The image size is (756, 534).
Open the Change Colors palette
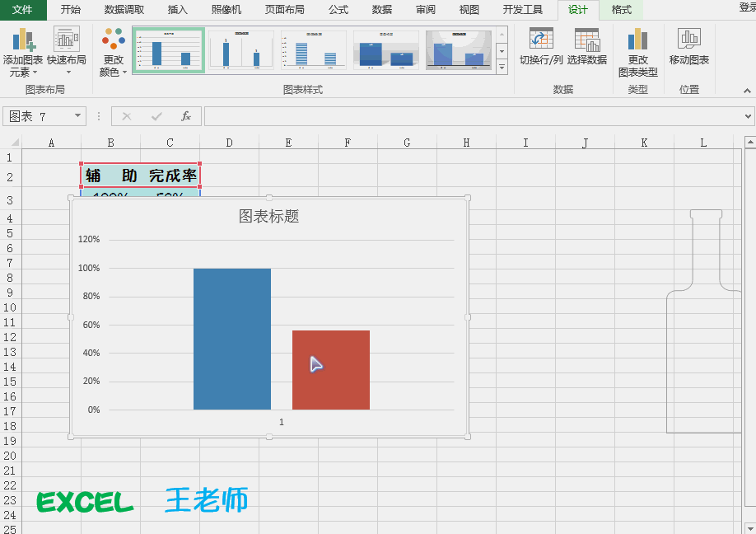click(x=114, y=52)
